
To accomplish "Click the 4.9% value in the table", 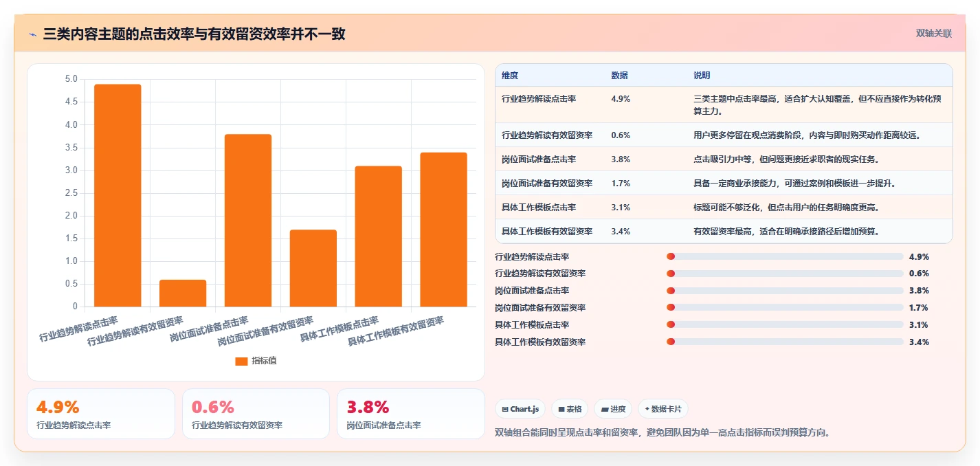I will [x=621, y=98].
